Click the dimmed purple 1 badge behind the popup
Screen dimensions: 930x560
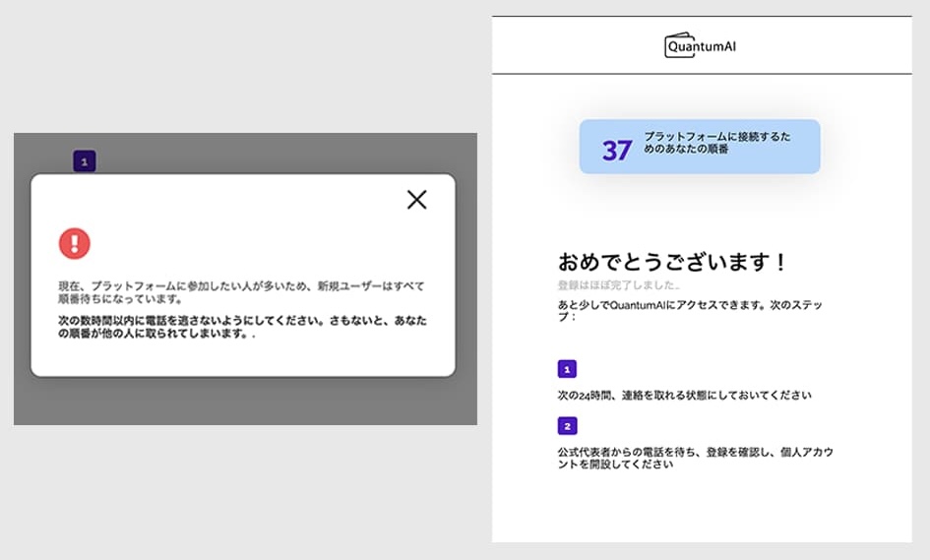(85, 161)
